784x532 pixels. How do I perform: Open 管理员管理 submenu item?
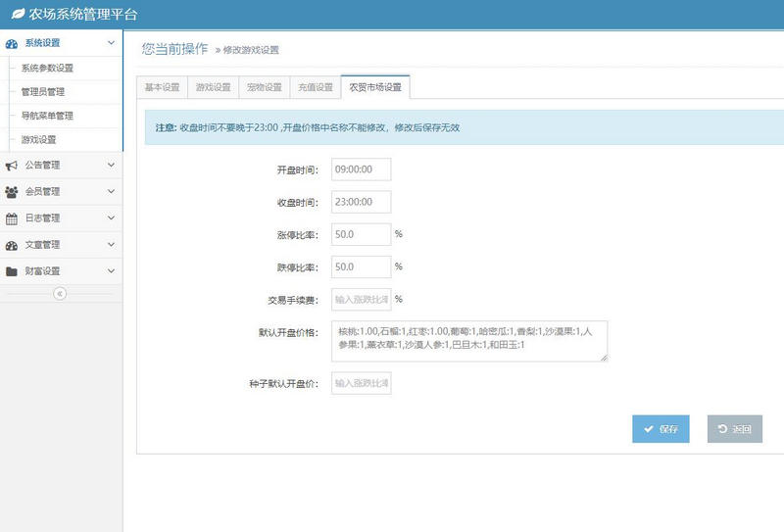62,92
